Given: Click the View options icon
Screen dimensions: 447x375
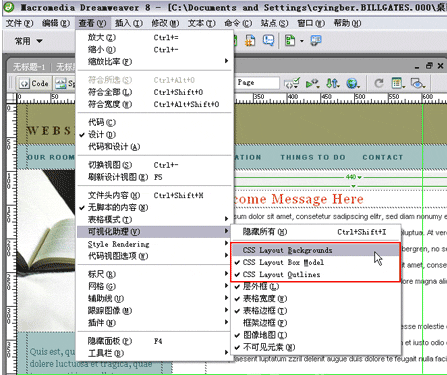Looking at the screenshot, I should [398, 83].
